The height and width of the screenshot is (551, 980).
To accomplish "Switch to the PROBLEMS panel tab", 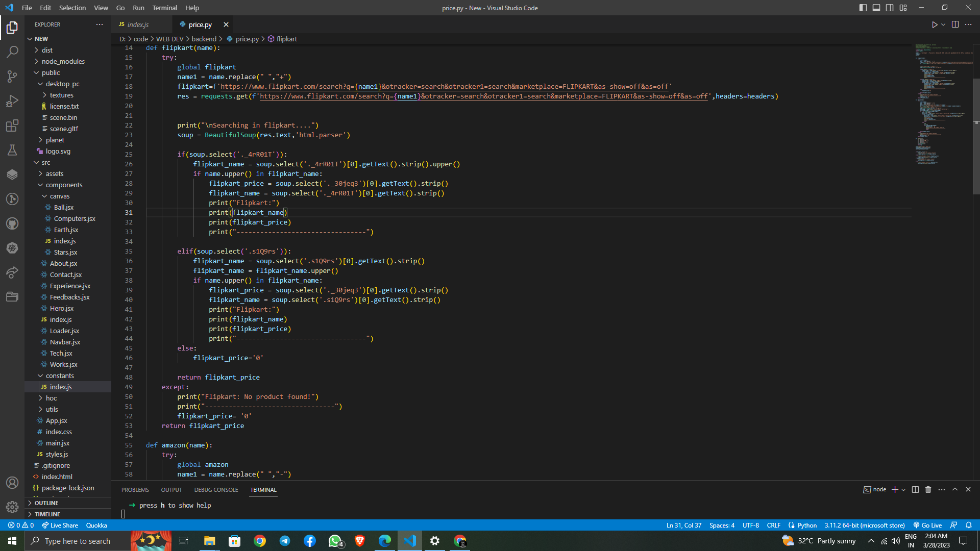I will point(135,489).
